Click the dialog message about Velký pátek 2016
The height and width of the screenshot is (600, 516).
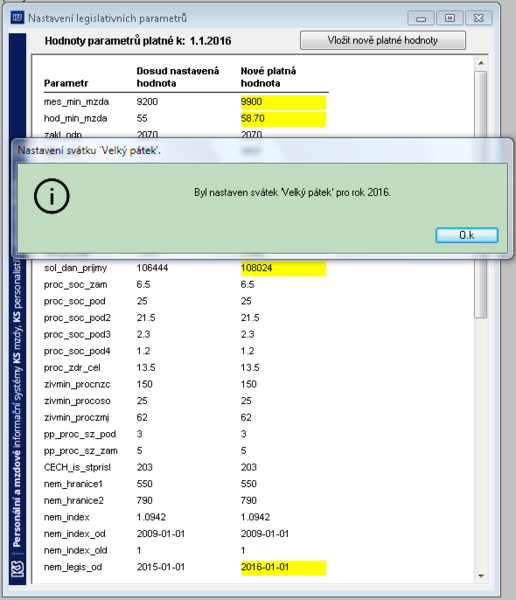point(292,192)
